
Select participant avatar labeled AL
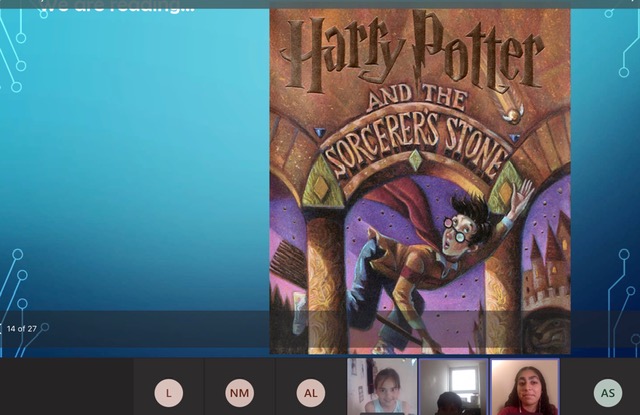tap(311, 393)
